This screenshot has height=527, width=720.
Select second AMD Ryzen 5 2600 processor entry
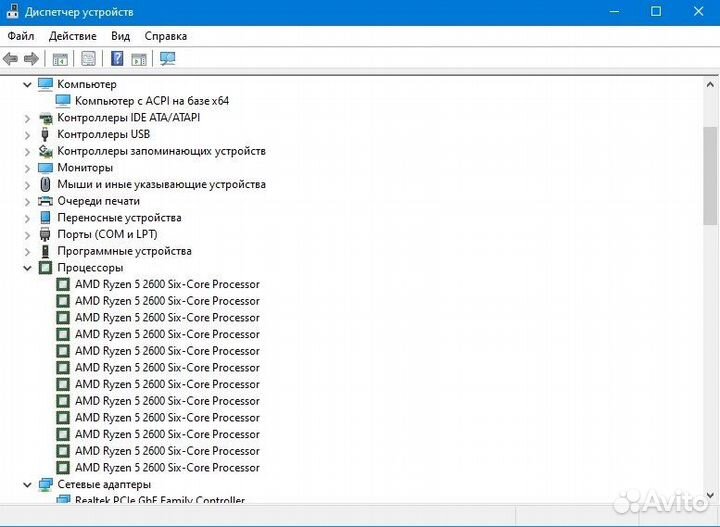tap(167, 301)
